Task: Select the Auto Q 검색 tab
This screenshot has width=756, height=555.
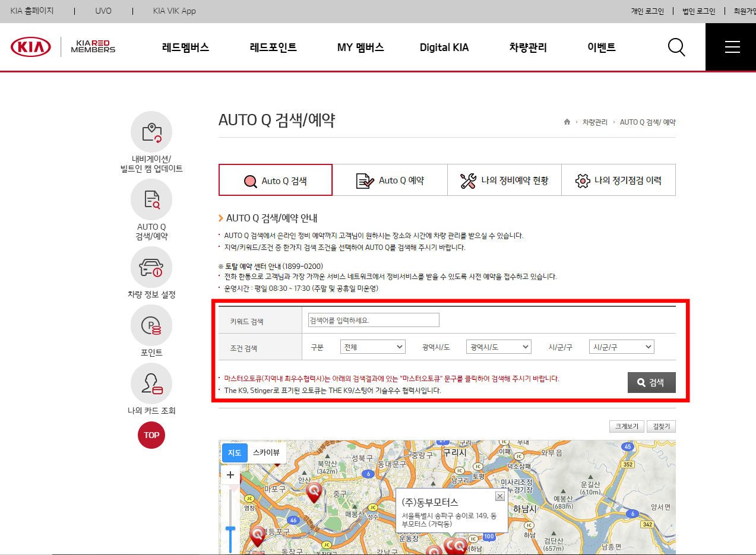Action: pyautogui.click(x=276, y=180)
